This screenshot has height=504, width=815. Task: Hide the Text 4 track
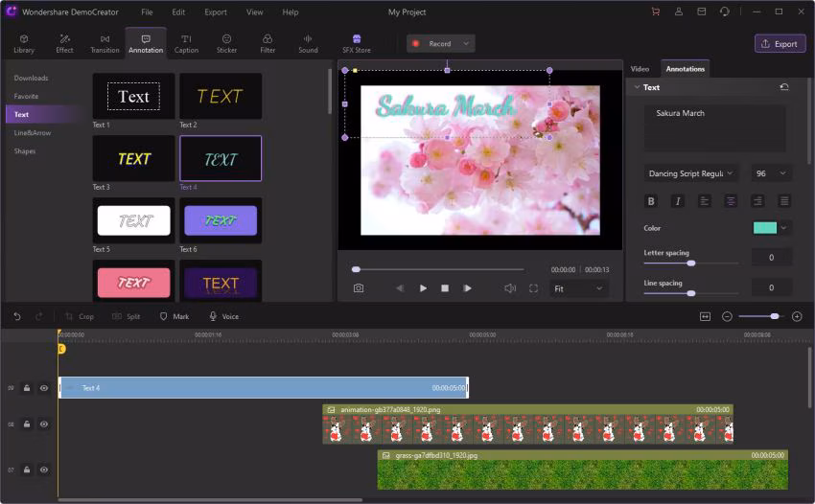43,388
